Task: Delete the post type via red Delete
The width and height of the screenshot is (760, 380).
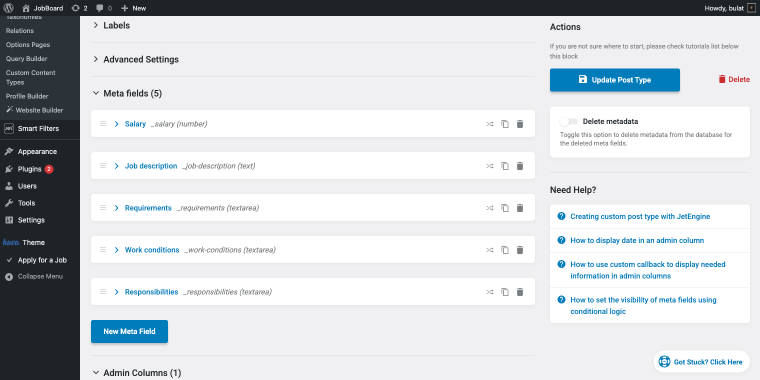Action: 734,79
